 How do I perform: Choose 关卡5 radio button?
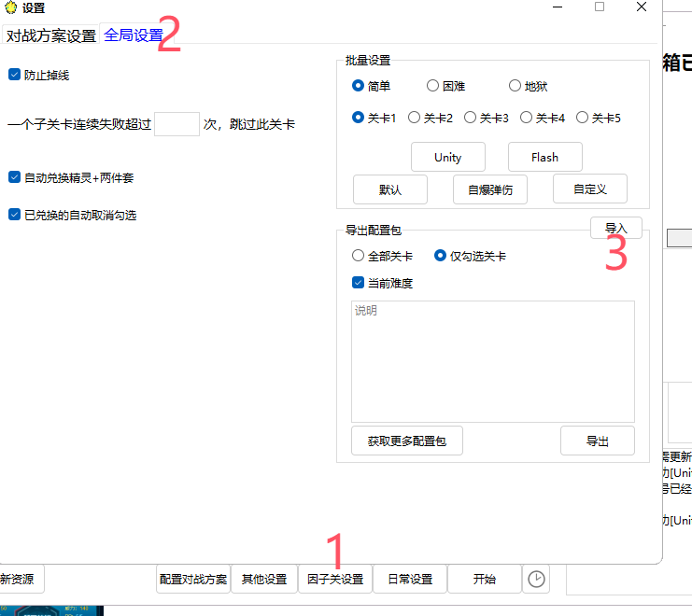(582, 118)
